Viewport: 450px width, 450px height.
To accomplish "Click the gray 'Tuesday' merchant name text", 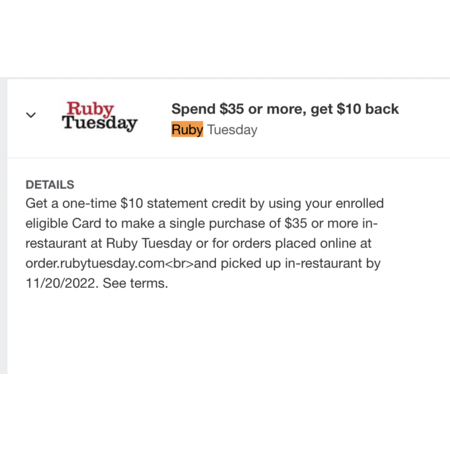I will [x=232, y=130].
